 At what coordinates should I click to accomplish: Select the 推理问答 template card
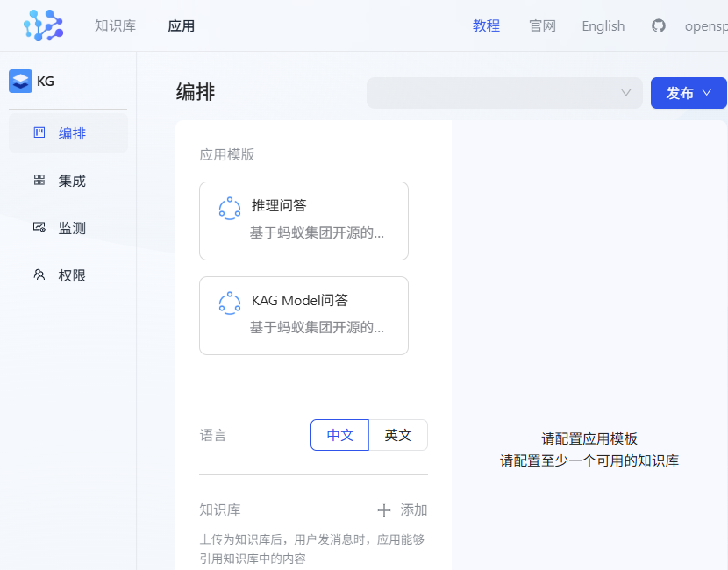click(x=303, y=221)
